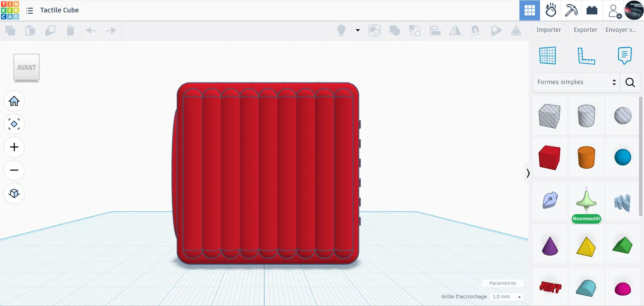Open the Bricks mode
The height and width of the screenshot is (306, 644).
(x=592, y=10)
